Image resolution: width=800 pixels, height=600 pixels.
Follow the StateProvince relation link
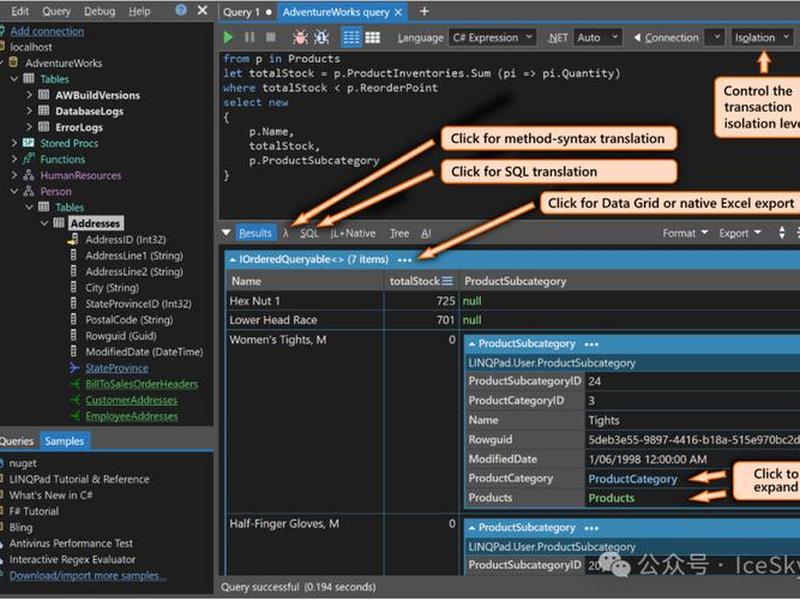pos(117,368)
